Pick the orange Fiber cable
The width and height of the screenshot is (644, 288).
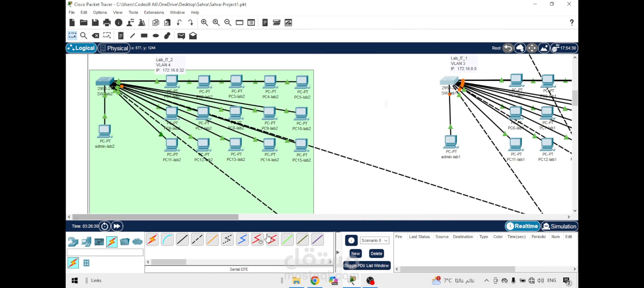[x=212, y=239]
